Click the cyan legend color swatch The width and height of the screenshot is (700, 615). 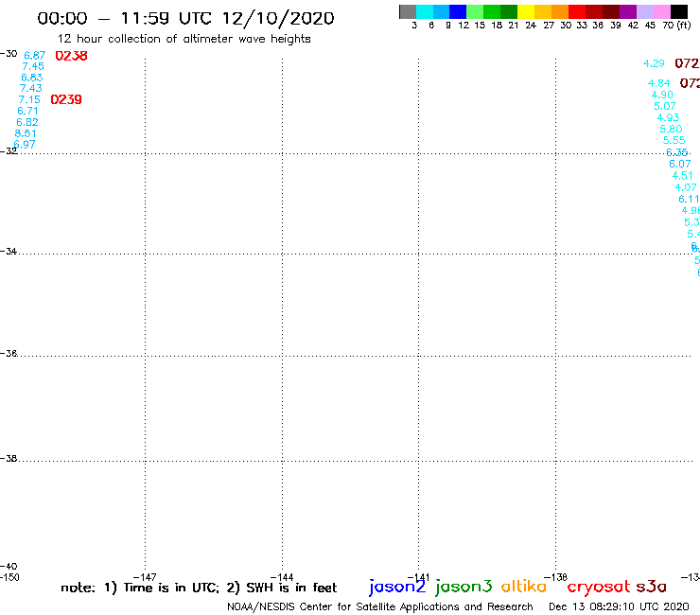[x=424, y=11]
